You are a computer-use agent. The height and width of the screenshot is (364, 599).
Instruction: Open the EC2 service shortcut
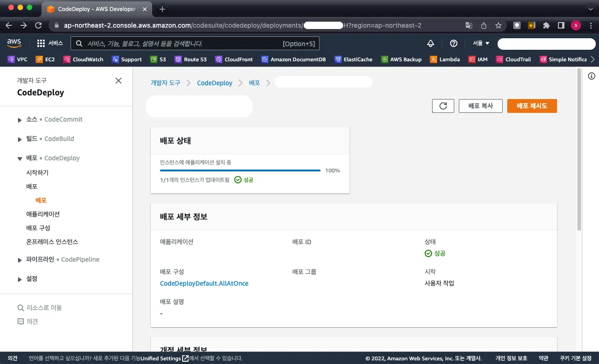45,59
